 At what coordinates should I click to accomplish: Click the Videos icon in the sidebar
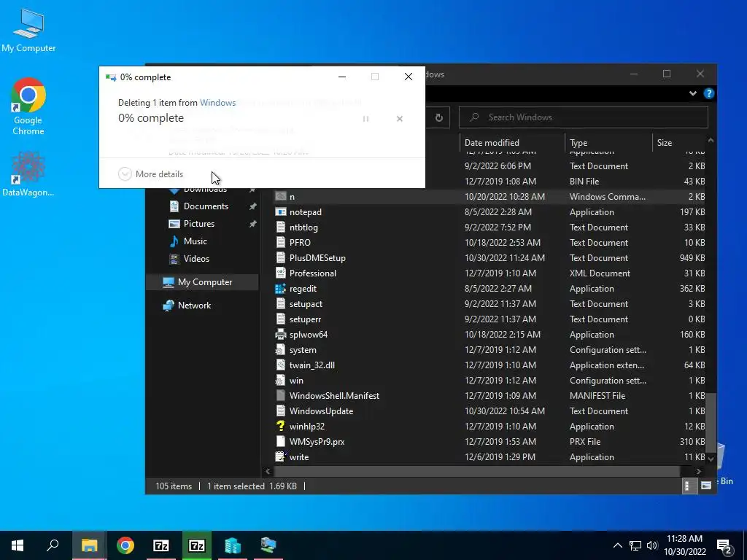175,259
